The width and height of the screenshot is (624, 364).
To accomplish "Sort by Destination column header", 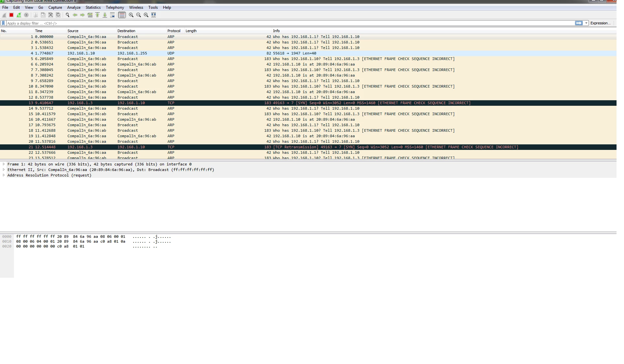I will [141, 31].
